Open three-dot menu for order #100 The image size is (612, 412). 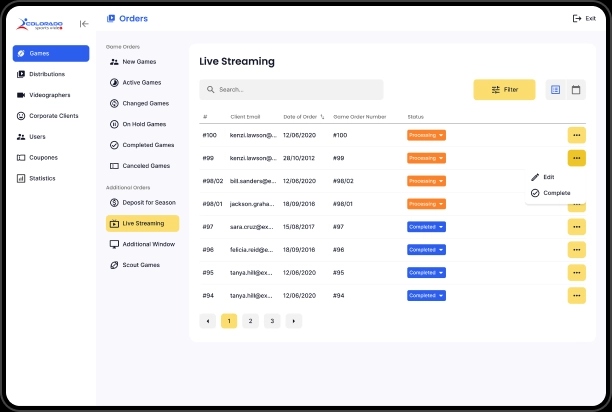576,135
